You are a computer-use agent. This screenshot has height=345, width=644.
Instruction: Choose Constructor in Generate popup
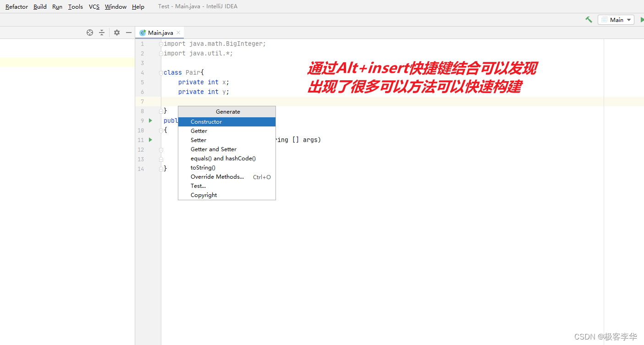coord(227,122)
